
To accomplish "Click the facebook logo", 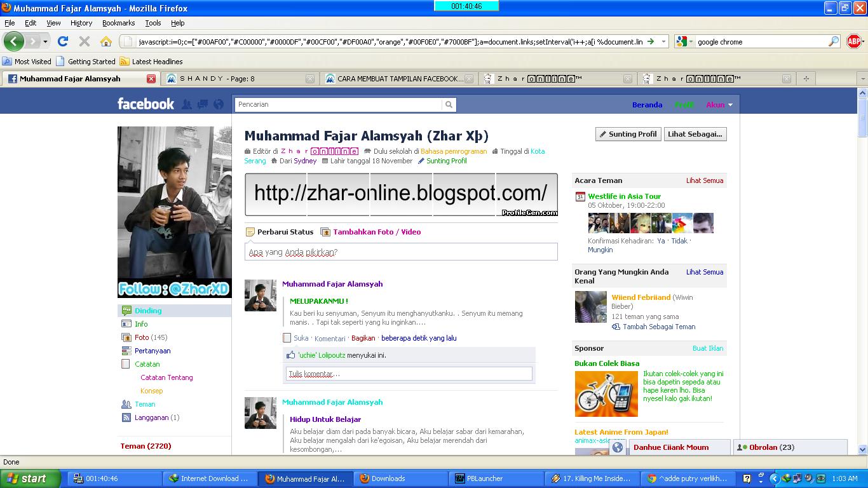I will point(146,104).
